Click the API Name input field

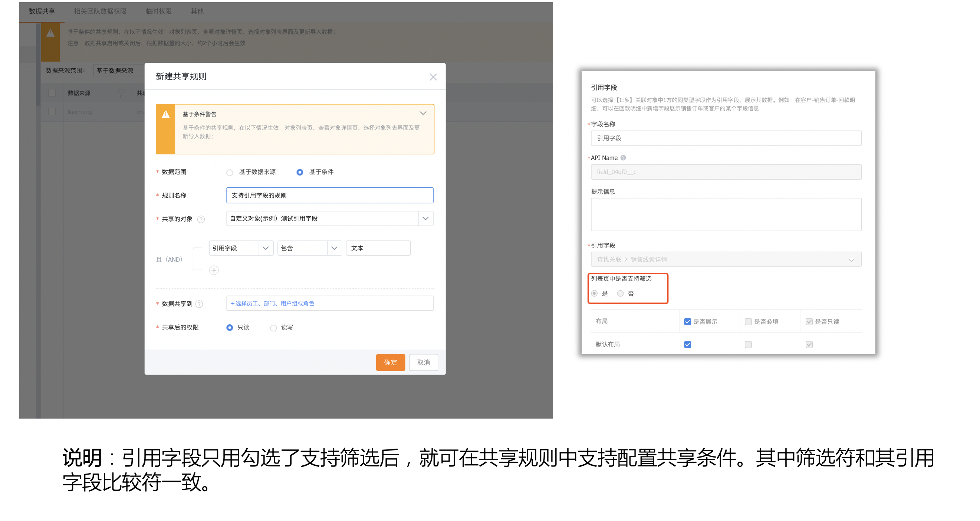pyautogui.click(x=726, y=172)
